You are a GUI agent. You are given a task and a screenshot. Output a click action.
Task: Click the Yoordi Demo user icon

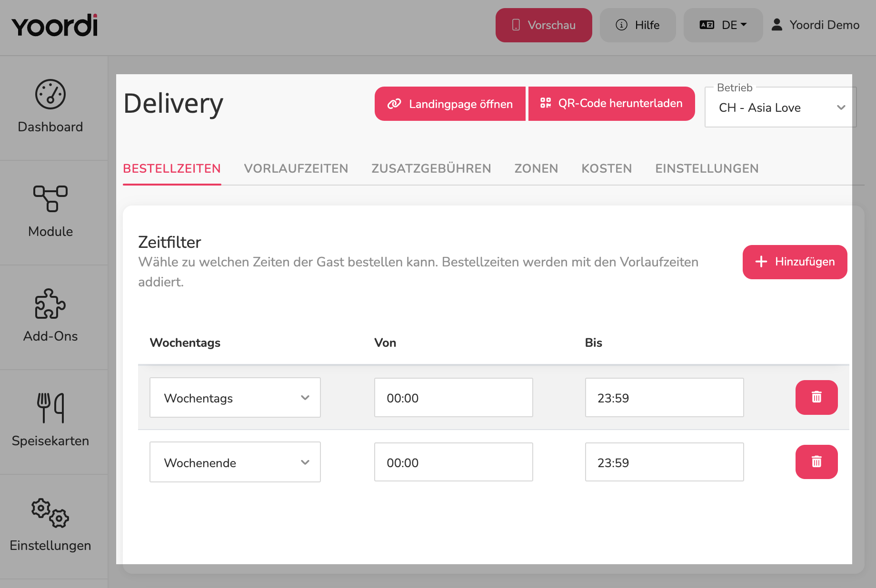(776, 25)
